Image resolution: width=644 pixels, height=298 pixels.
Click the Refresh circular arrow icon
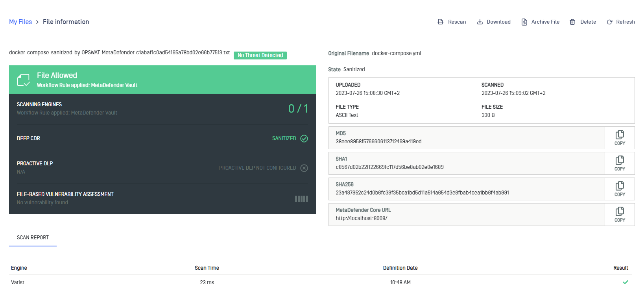coord(609,22)
